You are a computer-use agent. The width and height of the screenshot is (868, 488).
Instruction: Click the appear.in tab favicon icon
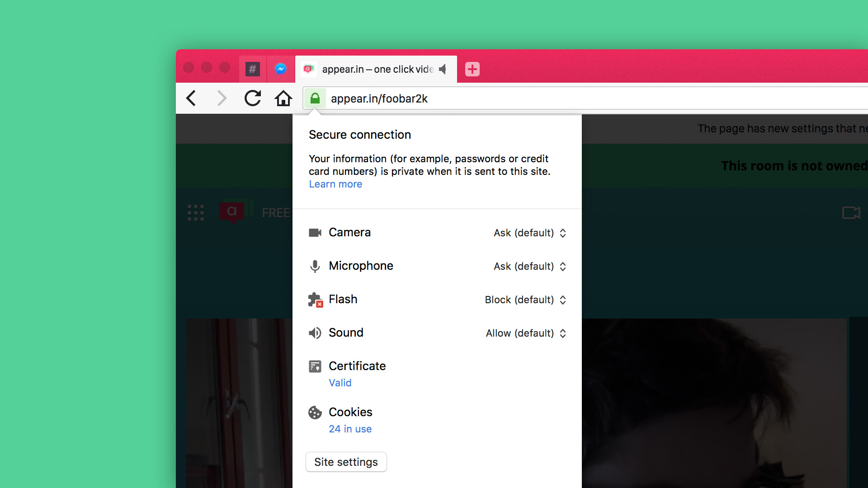tap(308, 69)
